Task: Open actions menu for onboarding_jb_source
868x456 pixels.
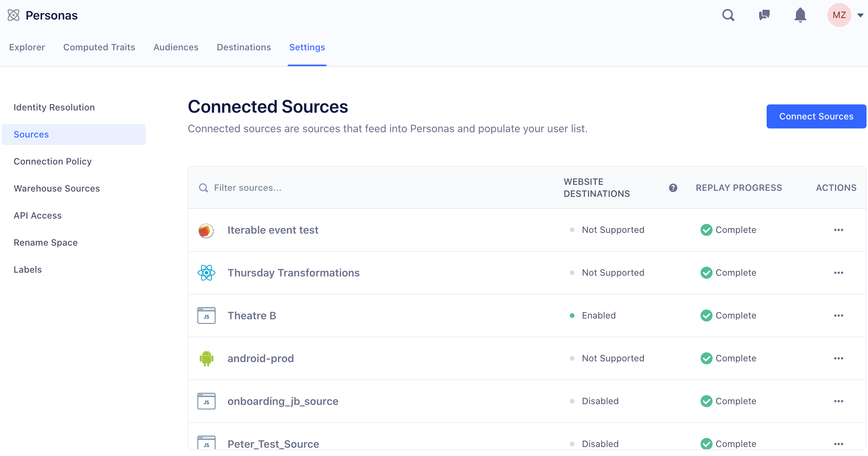Action: [x=838, y=401]
